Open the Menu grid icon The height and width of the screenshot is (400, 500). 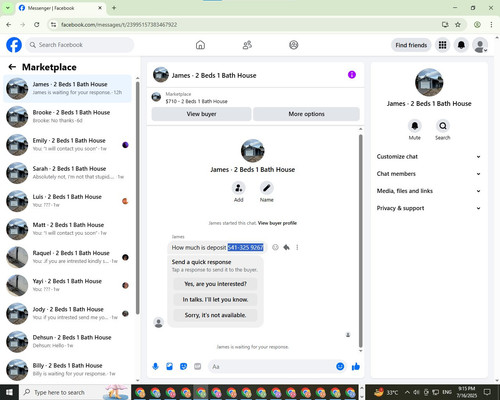442,45
